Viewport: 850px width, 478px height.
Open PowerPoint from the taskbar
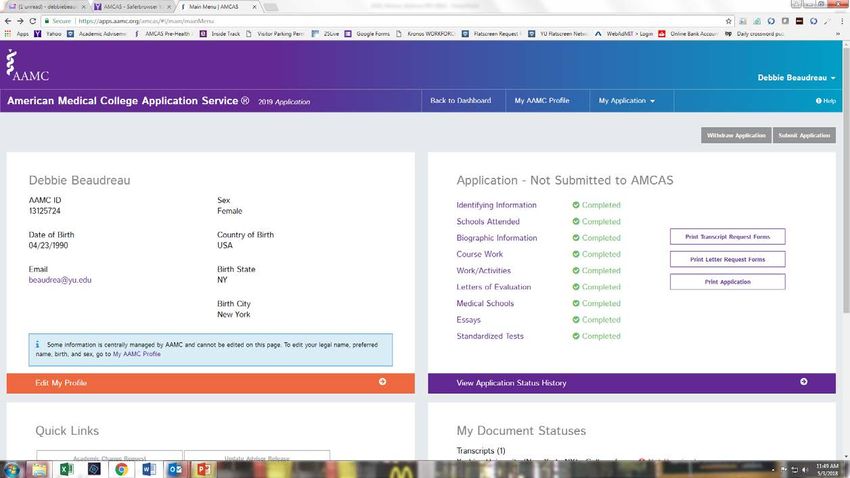(x=203, y=469)
